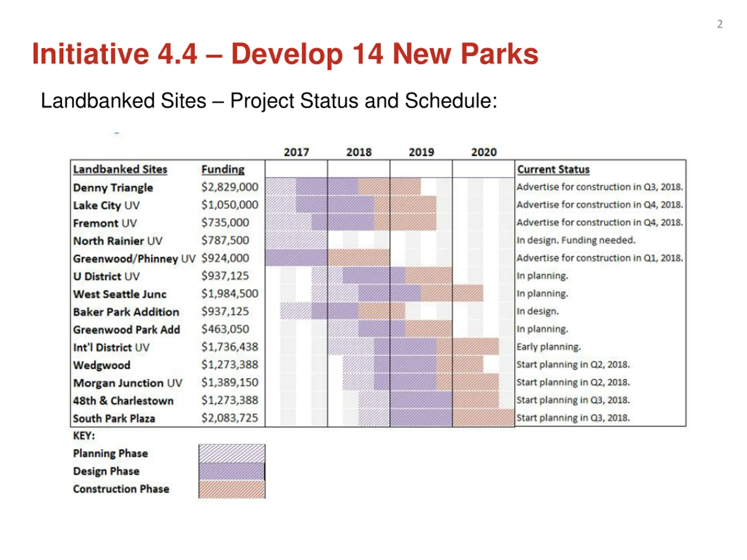The image size is (747, 560).
Task: Click 'In design. Funding needed.' status
Action: point(576,240)
